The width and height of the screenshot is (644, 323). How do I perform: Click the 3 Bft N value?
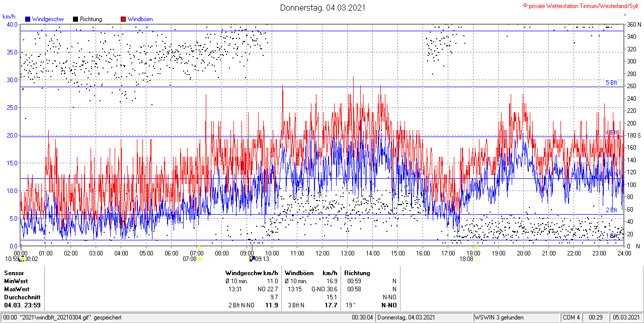pyautogui.click(x=296, y=305)
